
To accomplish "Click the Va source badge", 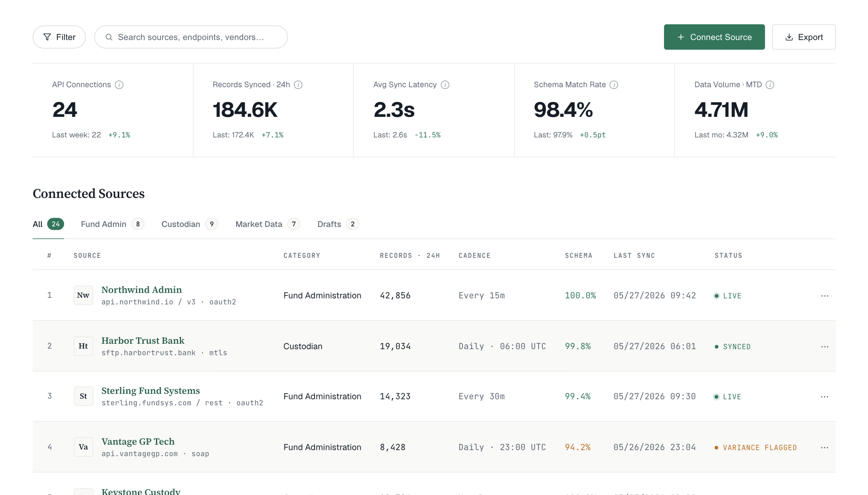I will (x=83, y=447).
